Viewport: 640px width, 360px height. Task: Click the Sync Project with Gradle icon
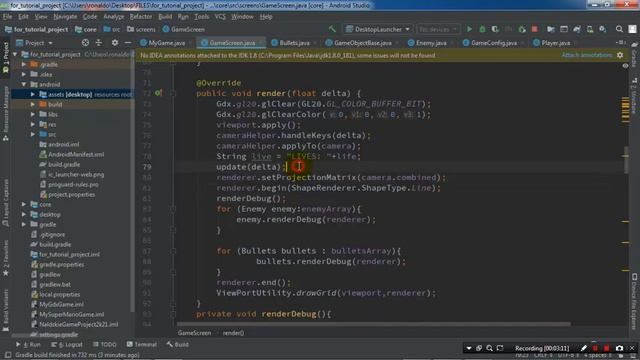(577, 29)
